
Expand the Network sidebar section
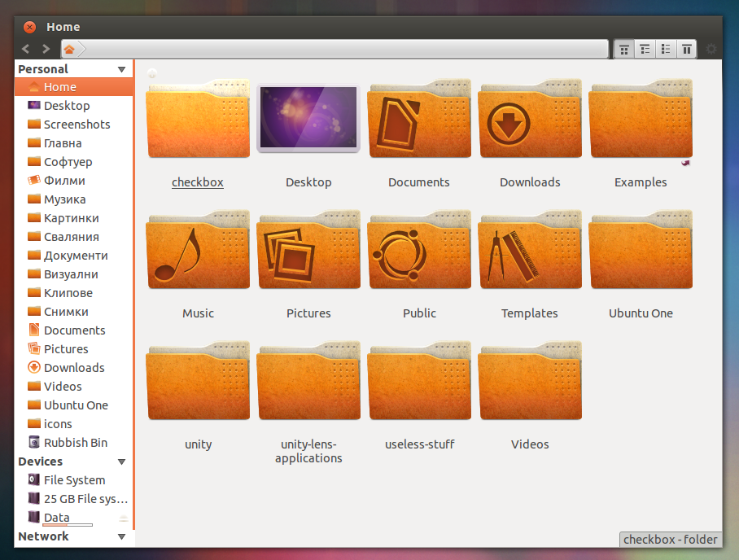122,537
